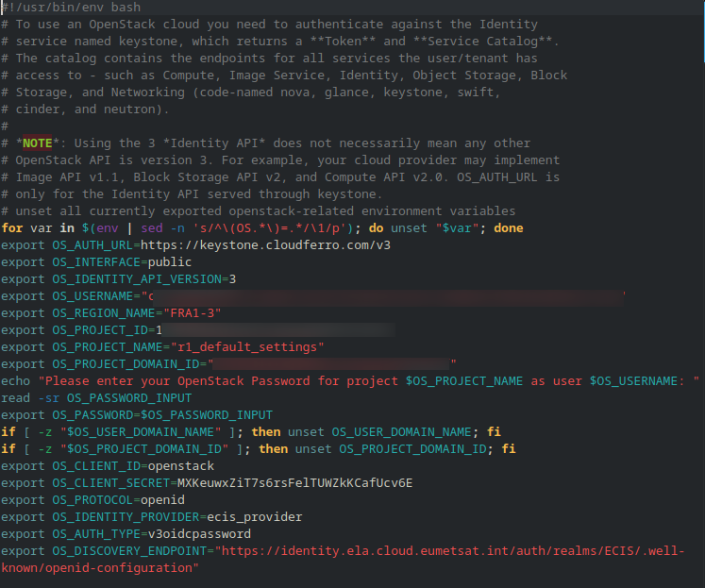Click the value 'public' after OS_INTERFACE

pyautogui.click(x=170, y=262)
